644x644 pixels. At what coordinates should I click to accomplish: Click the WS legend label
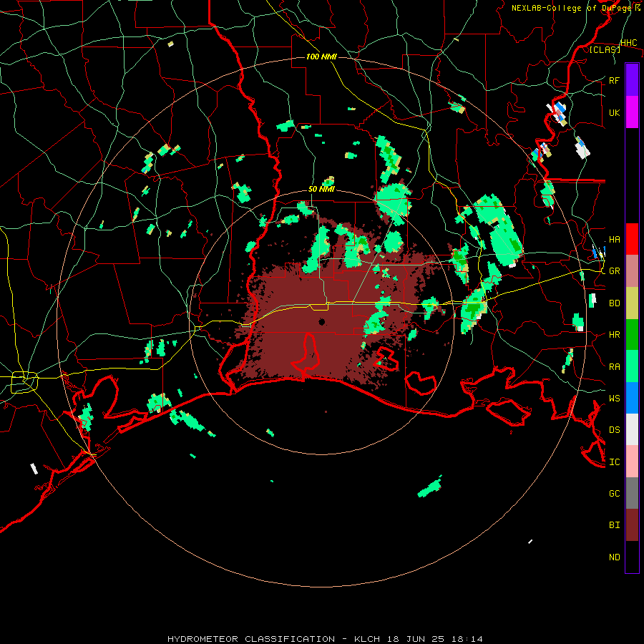(x=615, y=399)
